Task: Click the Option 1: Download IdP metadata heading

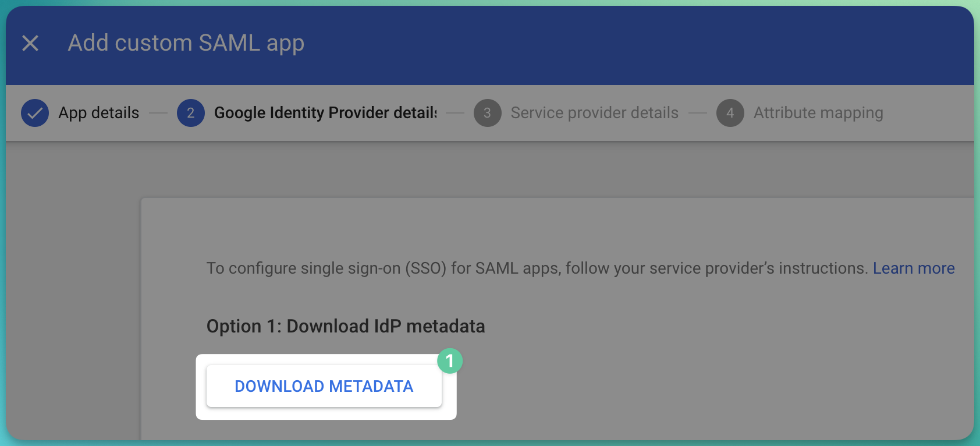Action: tap(346, 326)
